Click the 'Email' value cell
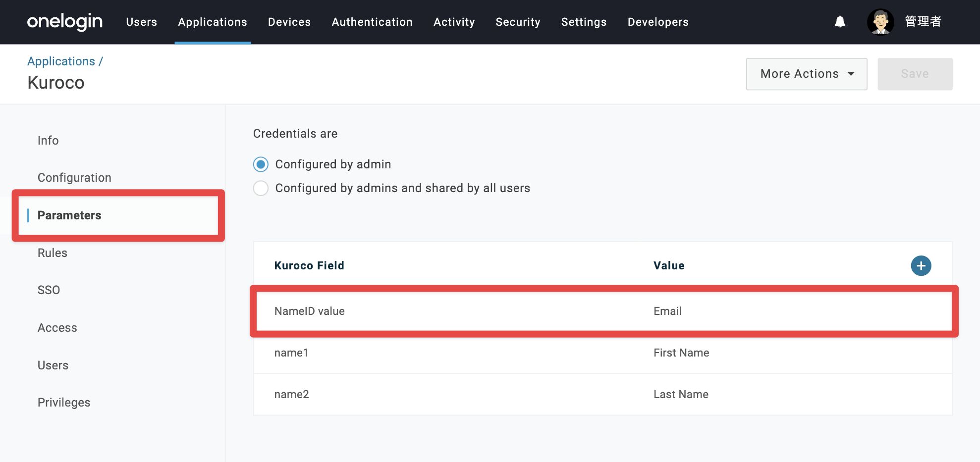This screenshot has width=980, height=462. click(667, 311)
